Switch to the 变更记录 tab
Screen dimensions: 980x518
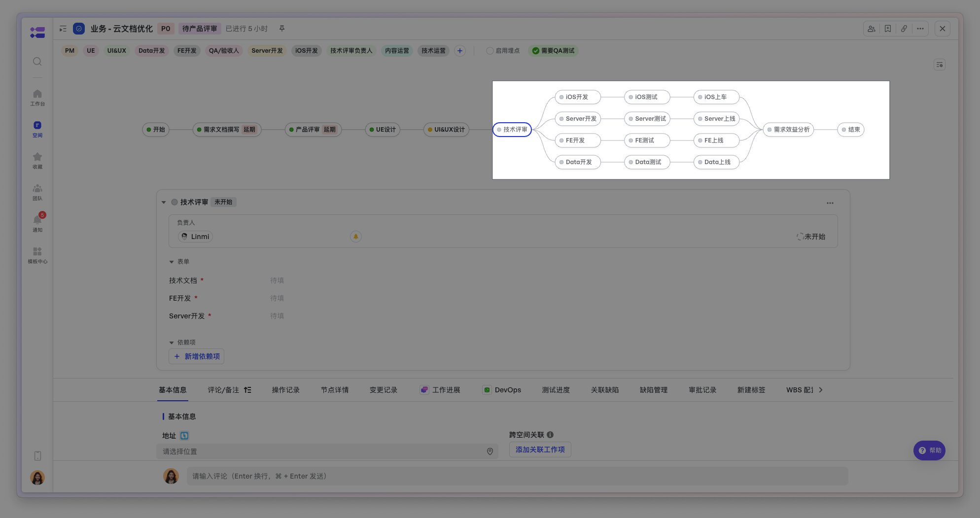[384, 390]
